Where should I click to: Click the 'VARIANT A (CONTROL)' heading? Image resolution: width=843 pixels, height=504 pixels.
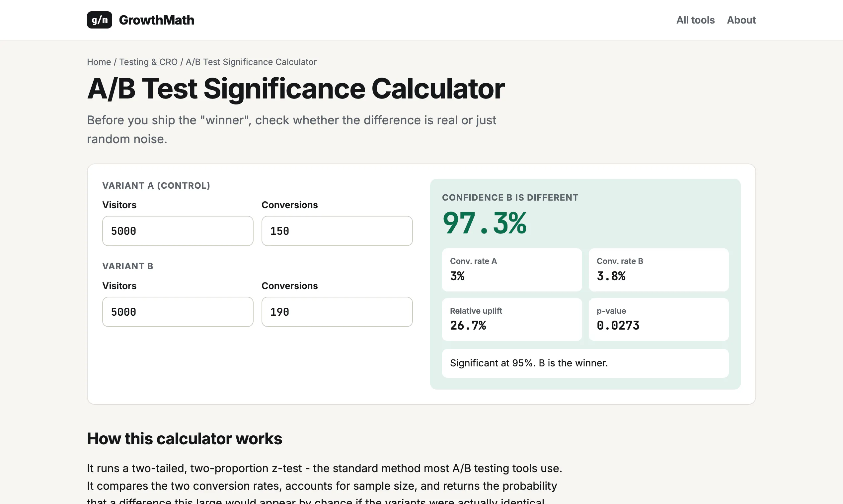(156, 185)
